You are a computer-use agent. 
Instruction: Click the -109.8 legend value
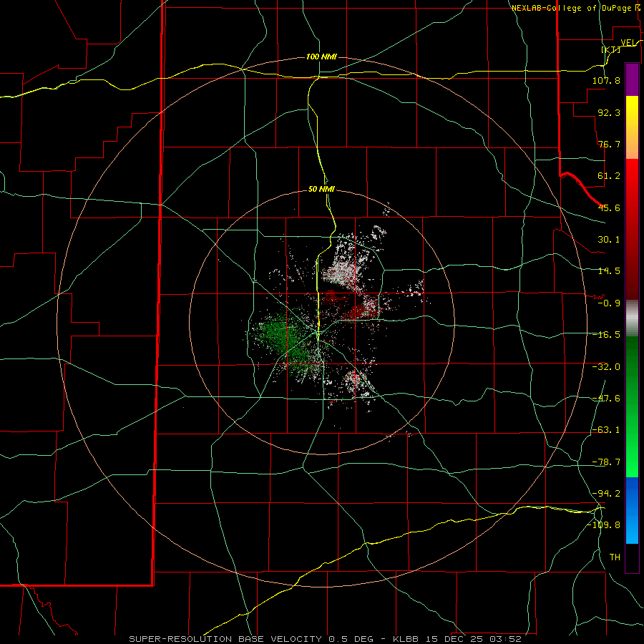tap(603, 525)
